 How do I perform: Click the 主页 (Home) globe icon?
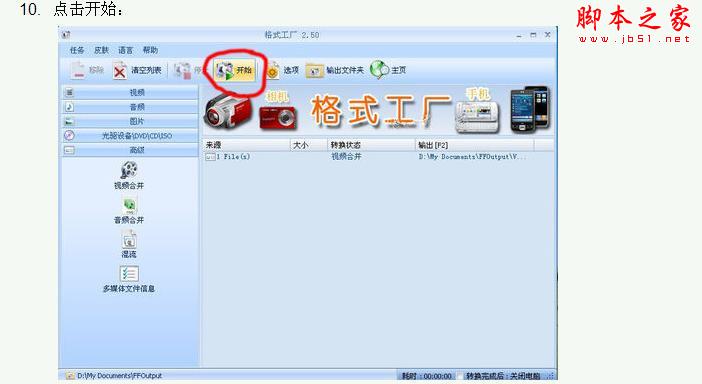pos(379,70)
